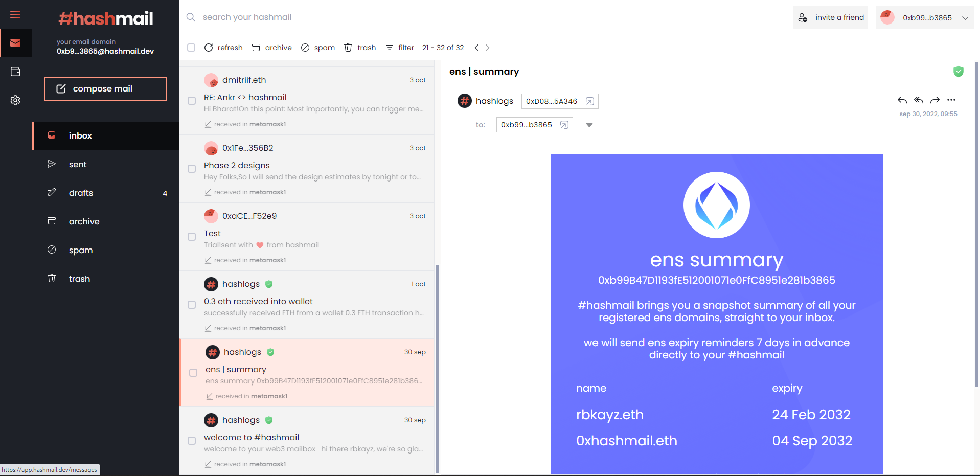The height and width of the screenshot is (476, 980).
Task: Go to previous page of messages
Action: click(477, 48)
